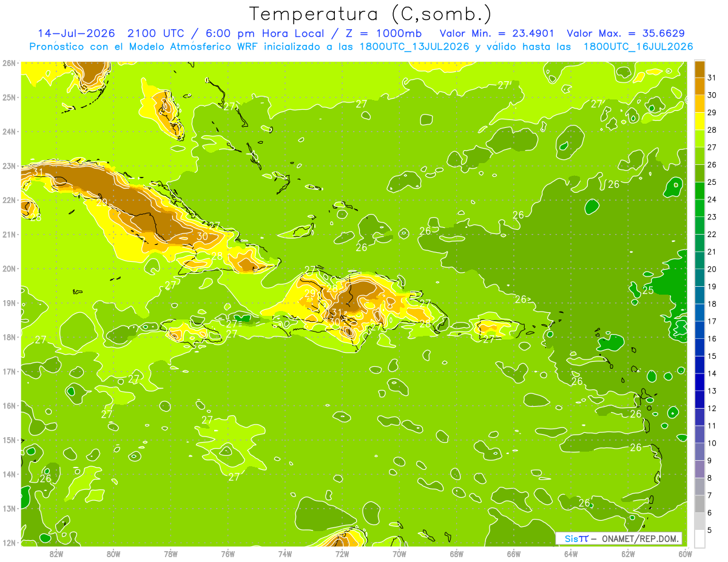Pick the teal swatch between 19 and 20
The image size is (728, 562).
tap(699, 278)
